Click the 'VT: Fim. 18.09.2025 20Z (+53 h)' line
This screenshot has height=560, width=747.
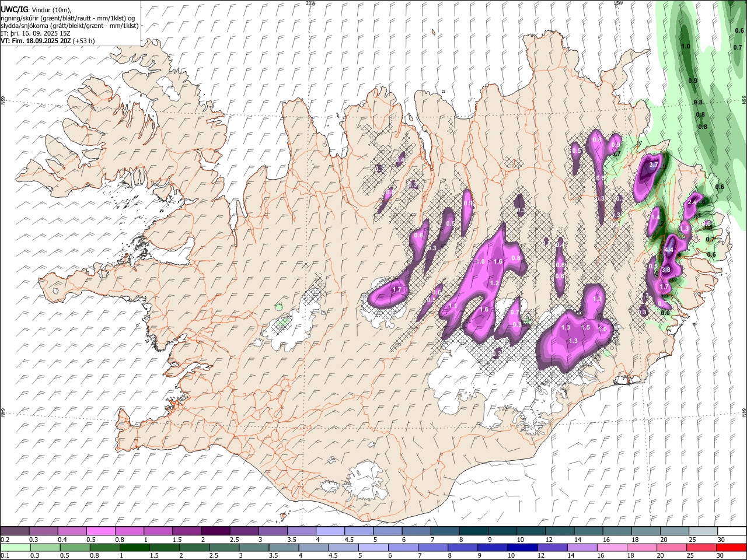coord(48,41)
